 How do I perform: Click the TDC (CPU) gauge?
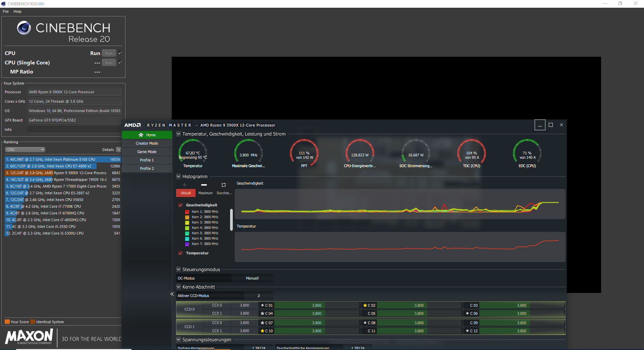click(x=472, y=153)
